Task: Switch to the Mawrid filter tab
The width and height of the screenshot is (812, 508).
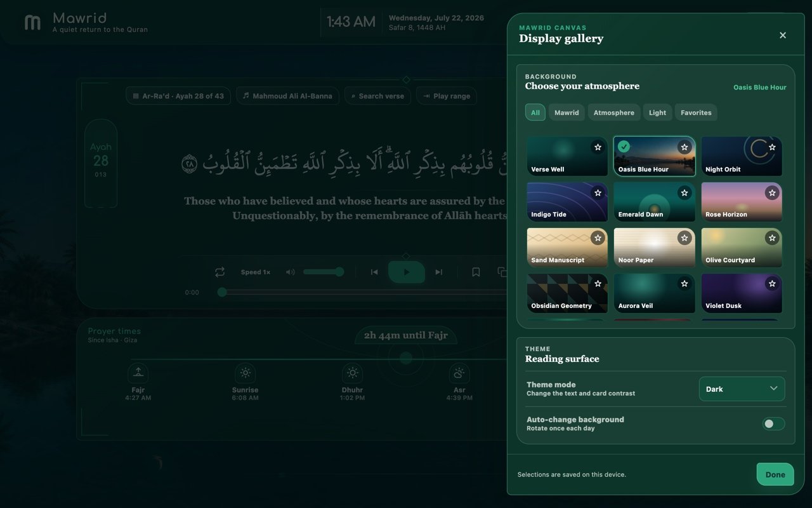Action: [566, 112]
